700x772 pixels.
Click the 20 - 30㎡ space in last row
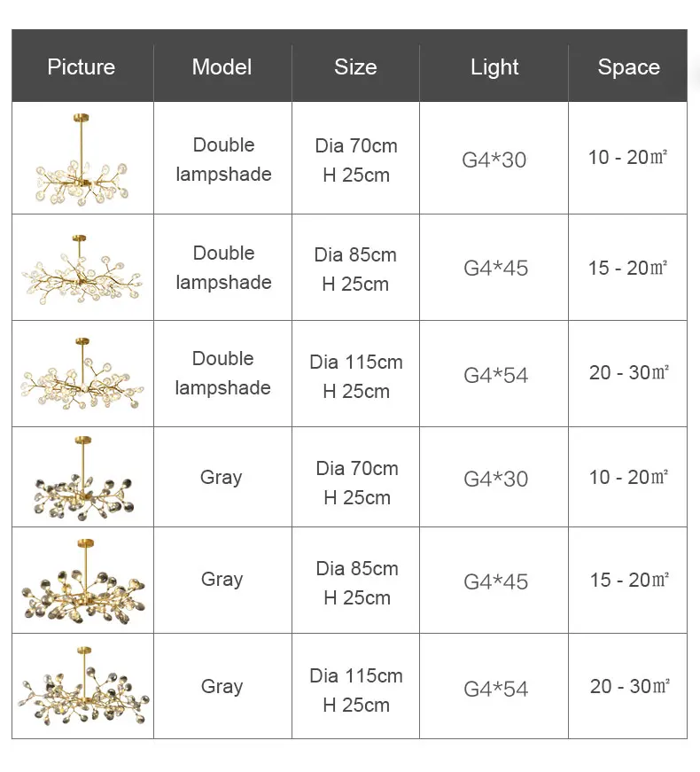coord(629,686)
